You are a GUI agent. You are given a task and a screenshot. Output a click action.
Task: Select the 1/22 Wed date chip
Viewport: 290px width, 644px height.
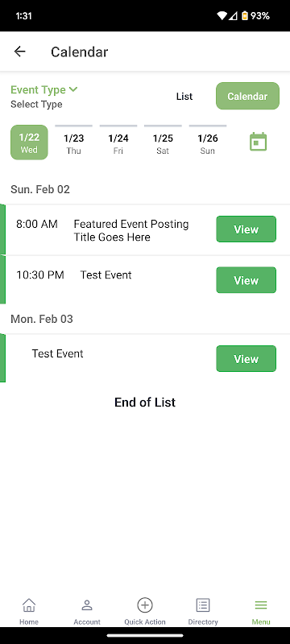(x=29, y=142)
